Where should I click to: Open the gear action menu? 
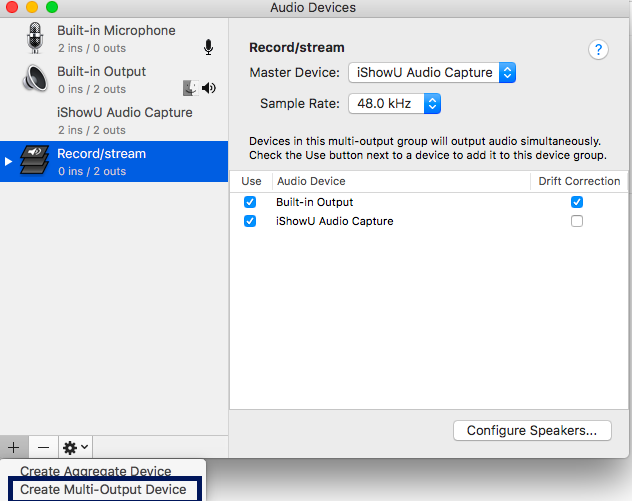point(75,447)
